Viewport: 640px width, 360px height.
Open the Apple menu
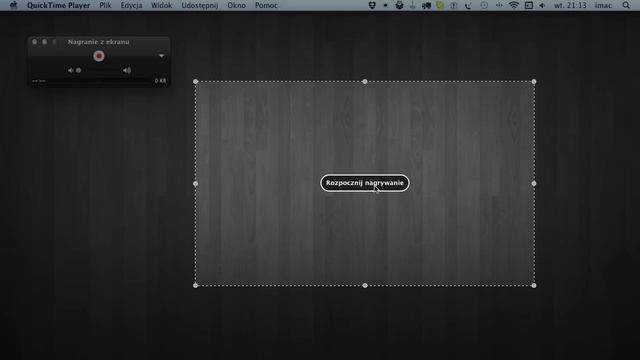pyautogui.click(x=13, y=5)
